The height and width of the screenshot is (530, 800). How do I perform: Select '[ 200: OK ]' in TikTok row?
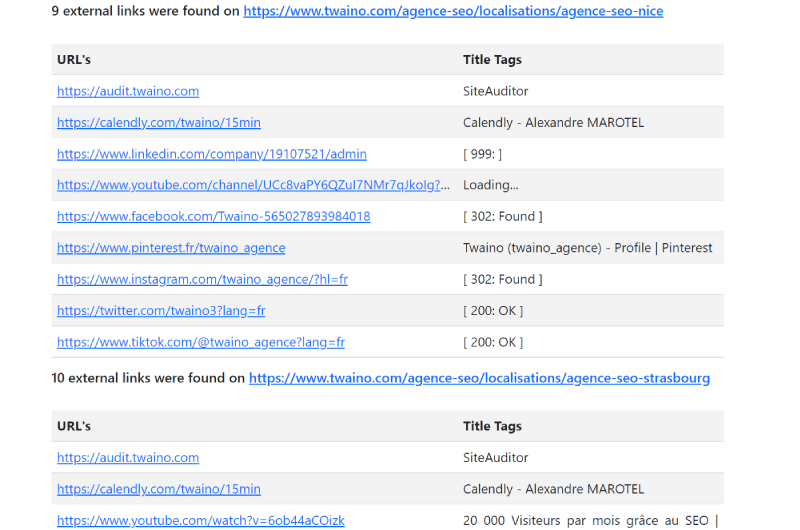click(x=493, y=342)
